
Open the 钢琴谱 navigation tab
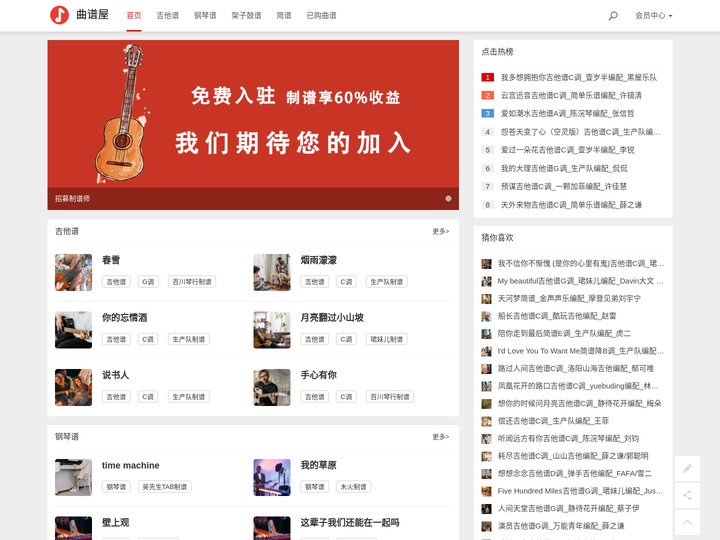coord(205,15)
